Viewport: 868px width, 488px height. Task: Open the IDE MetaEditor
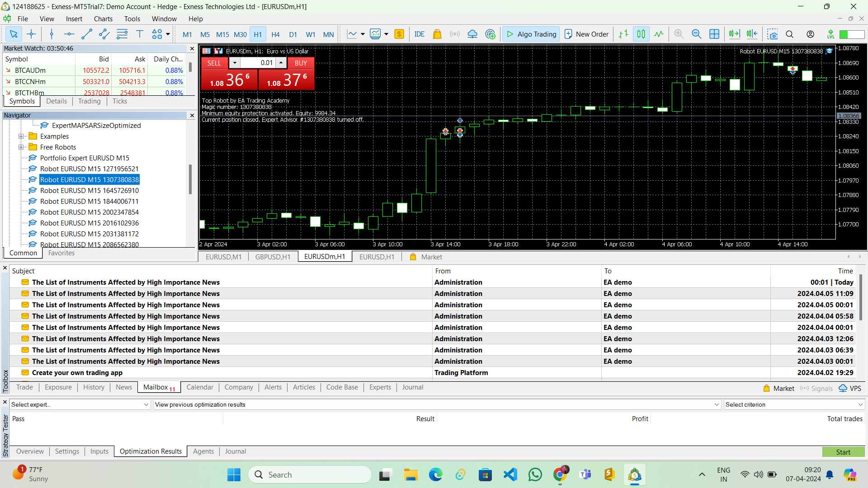420,34
